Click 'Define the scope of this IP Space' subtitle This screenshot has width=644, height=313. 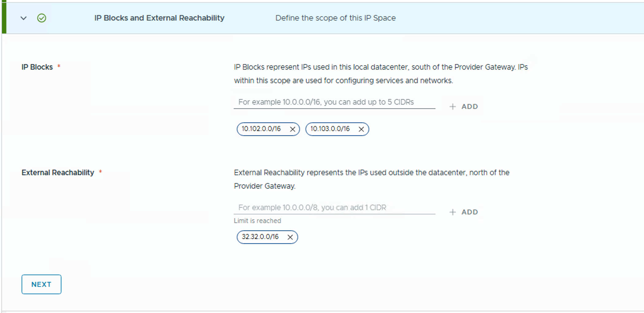click(x=335, y=18)
